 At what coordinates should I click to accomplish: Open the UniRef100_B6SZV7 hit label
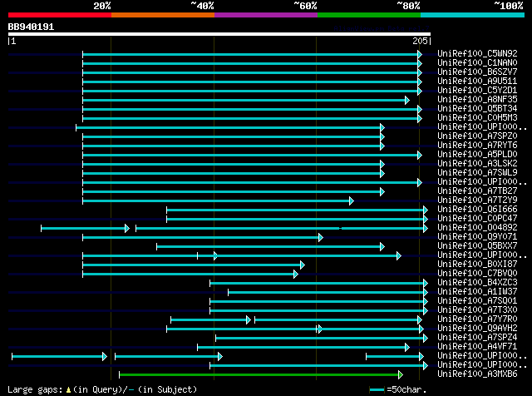[477, 72]
